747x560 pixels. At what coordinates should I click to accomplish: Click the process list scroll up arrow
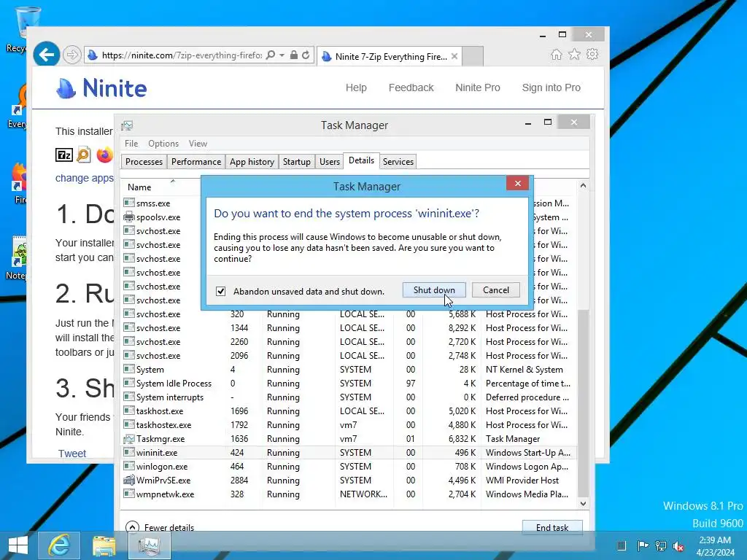click(583, 186)
